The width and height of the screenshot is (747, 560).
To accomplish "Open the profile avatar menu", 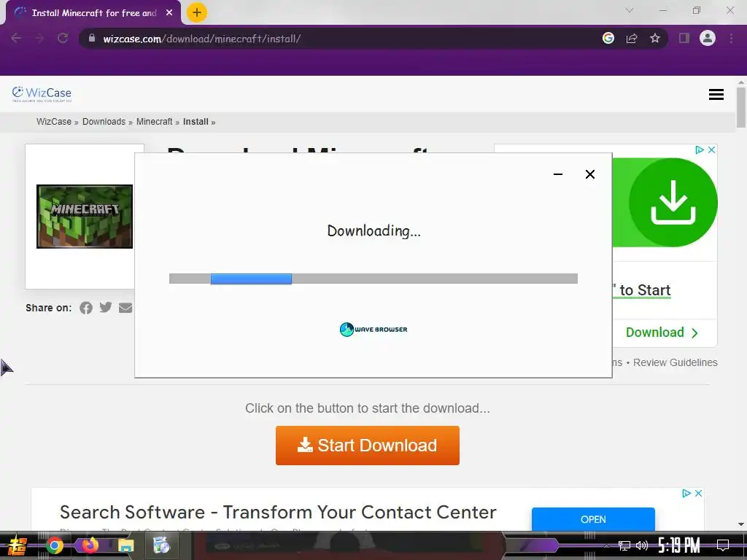I will pos(708,38).
